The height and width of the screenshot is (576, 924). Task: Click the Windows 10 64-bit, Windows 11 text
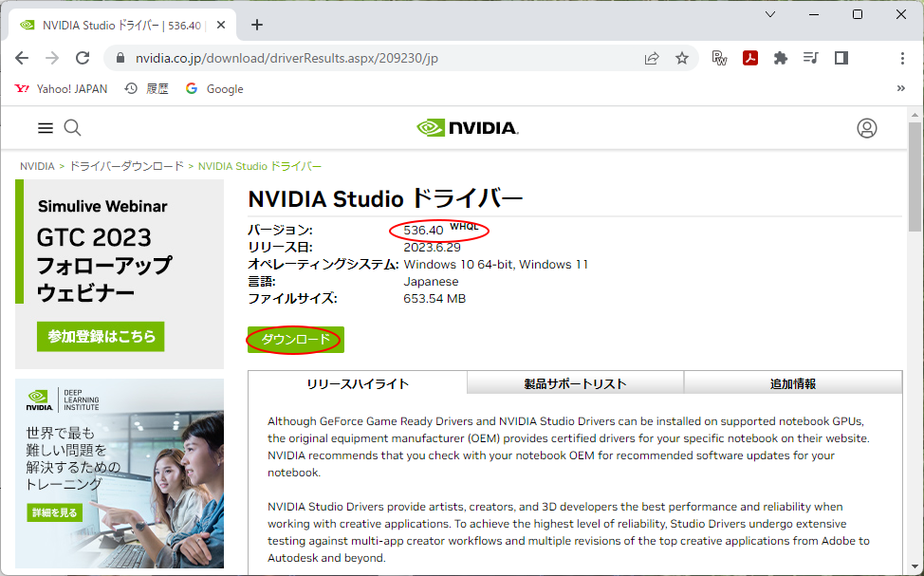click(495, 264)
